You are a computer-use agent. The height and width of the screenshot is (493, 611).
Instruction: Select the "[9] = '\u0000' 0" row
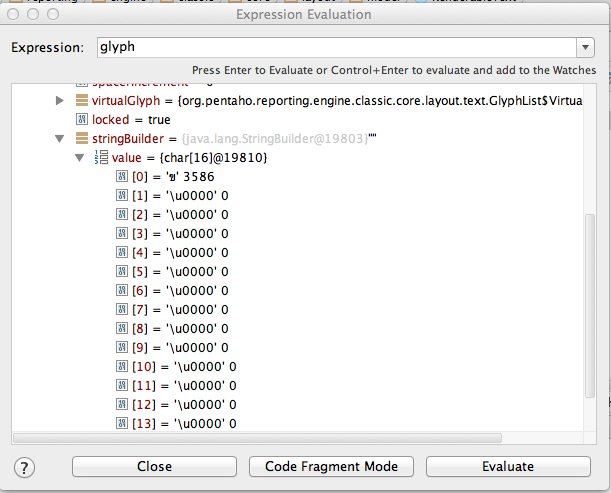(180, 348)
